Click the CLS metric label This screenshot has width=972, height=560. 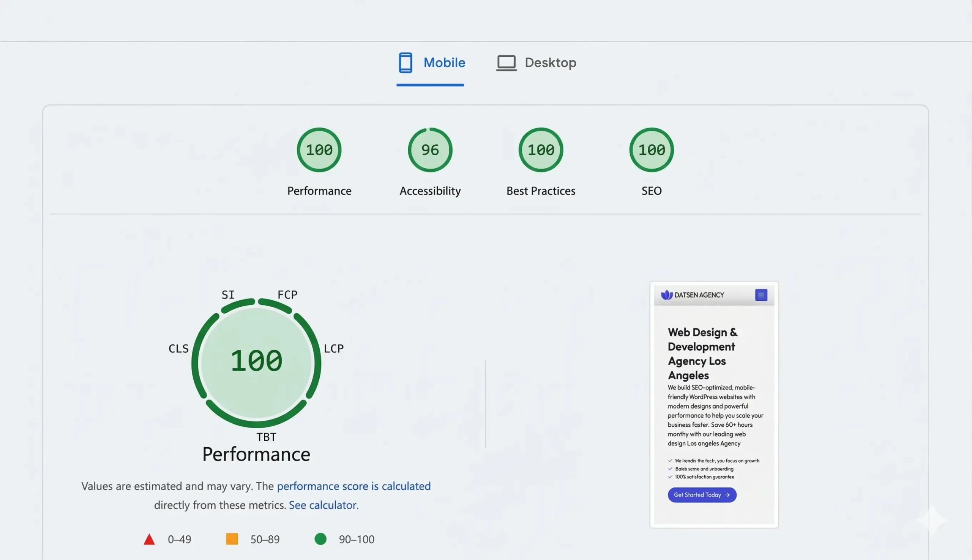(x=178, y=349)
